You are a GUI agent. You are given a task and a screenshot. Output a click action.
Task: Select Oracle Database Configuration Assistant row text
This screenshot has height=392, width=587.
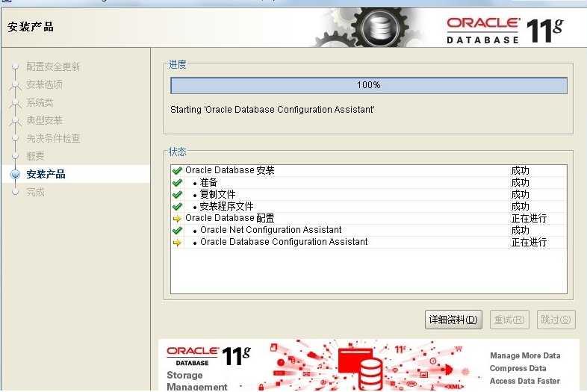[x=284, y=242]
